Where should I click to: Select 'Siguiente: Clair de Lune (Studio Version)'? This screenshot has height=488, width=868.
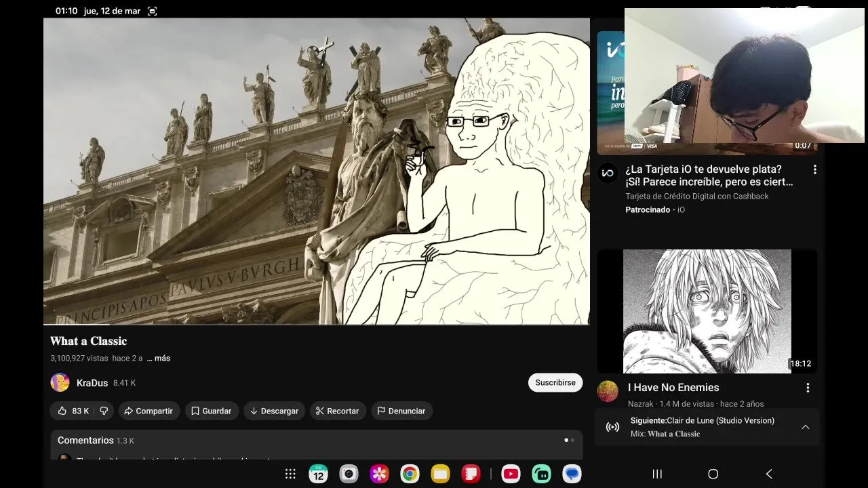pos(703,420)
